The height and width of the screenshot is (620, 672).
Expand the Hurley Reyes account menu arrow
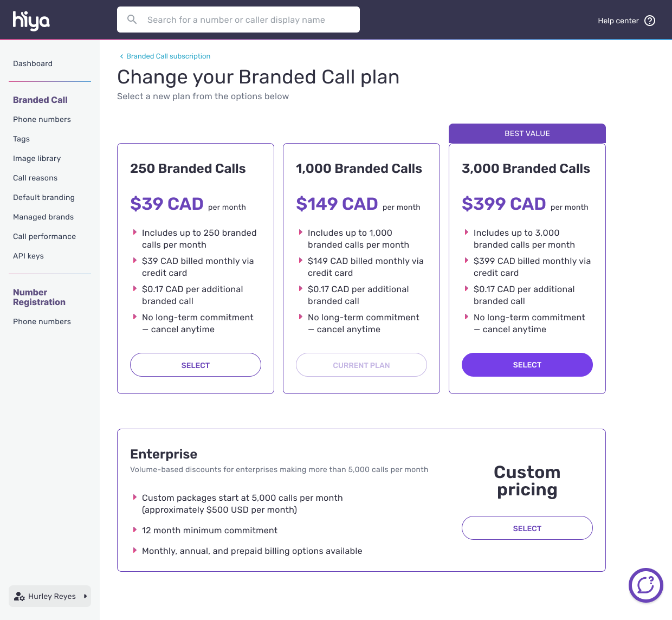tap(85, 596)
